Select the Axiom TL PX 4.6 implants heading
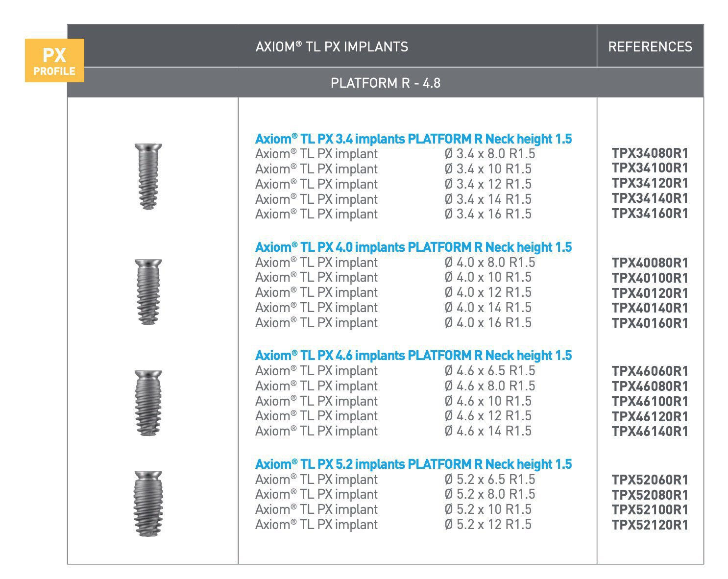The width and height of the screenshot is (728, 579). (x=413, y=356)
